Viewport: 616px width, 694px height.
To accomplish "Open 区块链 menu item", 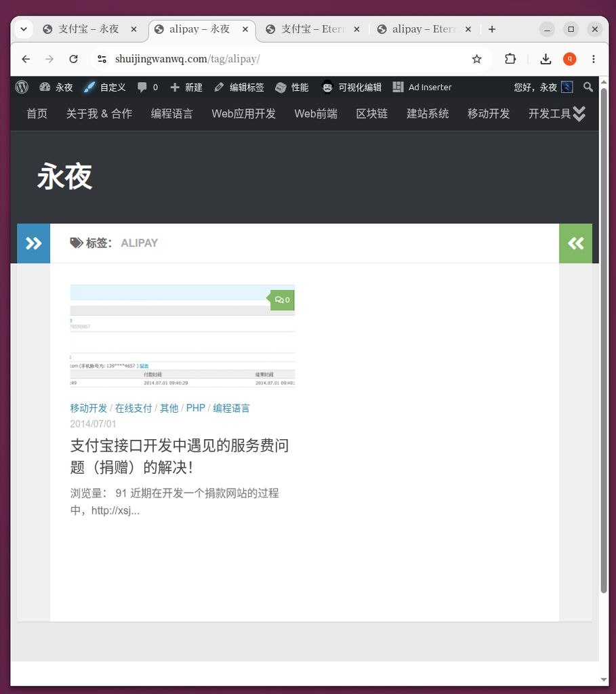I will [x=372, y=114].
